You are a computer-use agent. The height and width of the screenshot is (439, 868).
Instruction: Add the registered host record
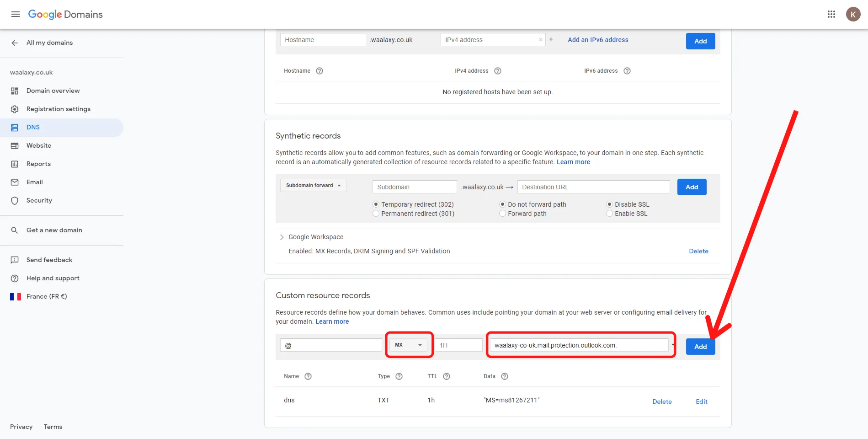700,41
